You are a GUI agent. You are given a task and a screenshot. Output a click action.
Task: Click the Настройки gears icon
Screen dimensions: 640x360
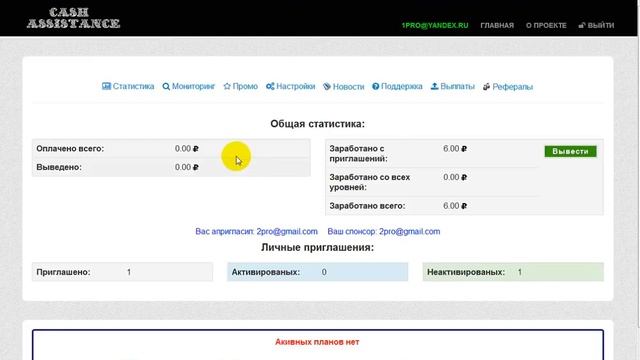pos(270,86)
